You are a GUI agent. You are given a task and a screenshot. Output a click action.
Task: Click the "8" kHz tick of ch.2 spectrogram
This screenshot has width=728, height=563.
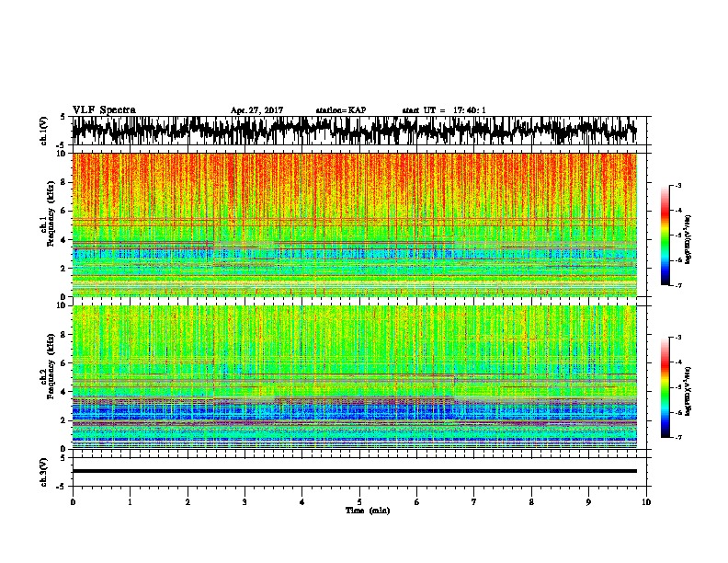[x=63, y=335]
